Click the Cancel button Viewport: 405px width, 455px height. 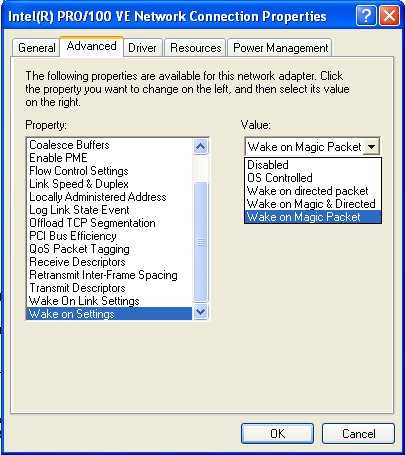tap(358, 434)
